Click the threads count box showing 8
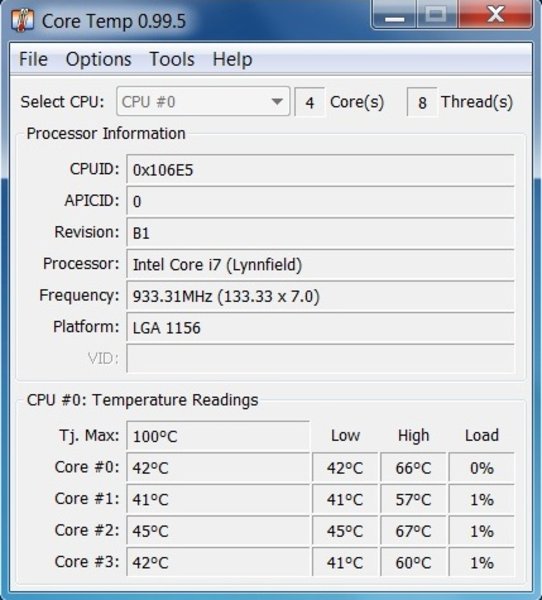 (x=422, y=102)
